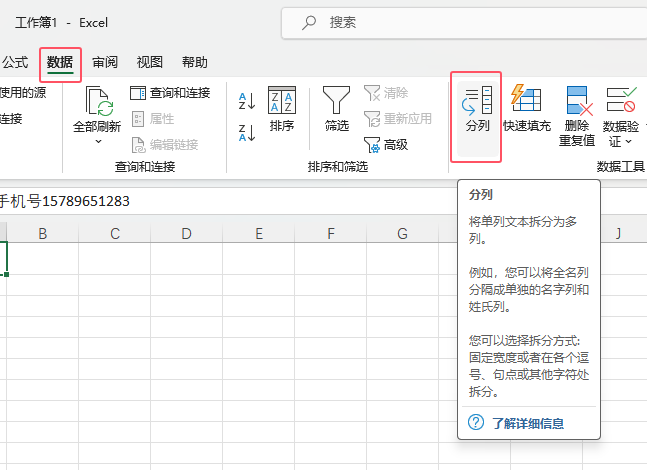Click Advanced filter (高级) button
The image size is (647, 470).
pos(386,144)
